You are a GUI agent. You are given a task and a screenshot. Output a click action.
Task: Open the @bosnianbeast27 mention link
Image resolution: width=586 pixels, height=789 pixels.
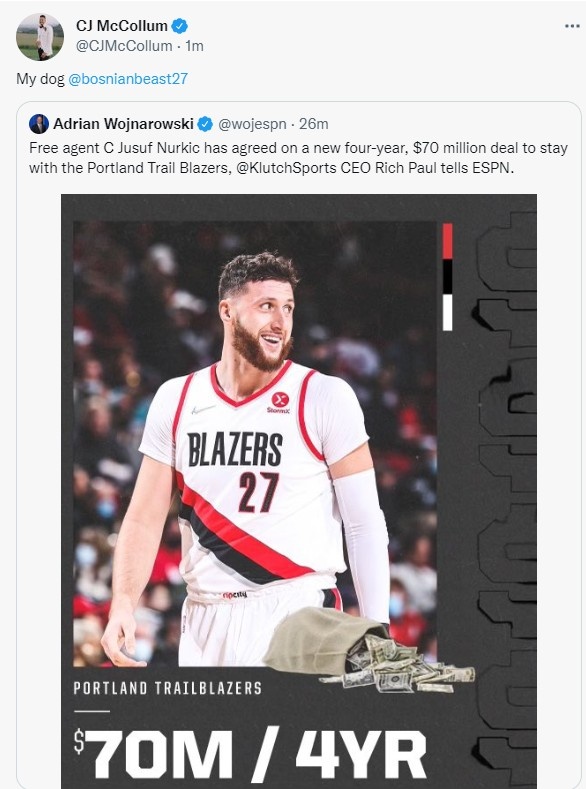click(x=128, y=78)
